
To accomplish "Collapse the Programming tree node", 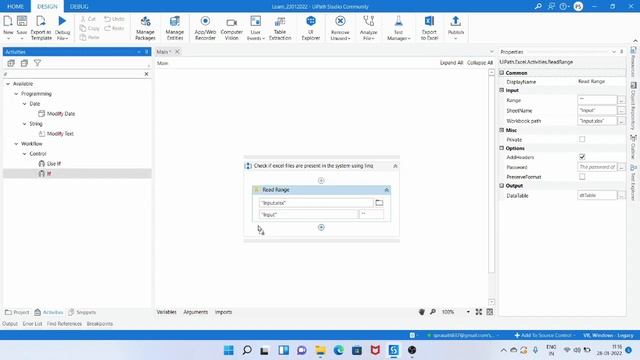I will point(16,94).
